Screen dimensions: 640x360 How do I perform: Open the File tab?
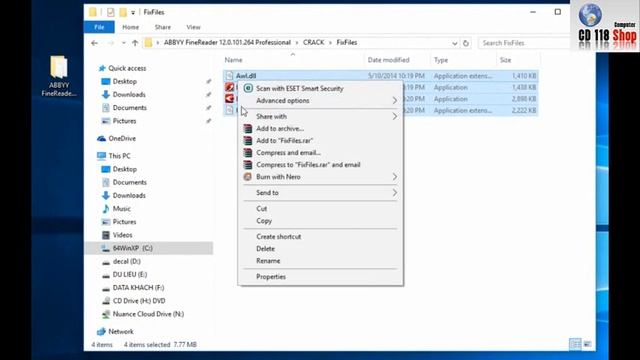point(99,27)
